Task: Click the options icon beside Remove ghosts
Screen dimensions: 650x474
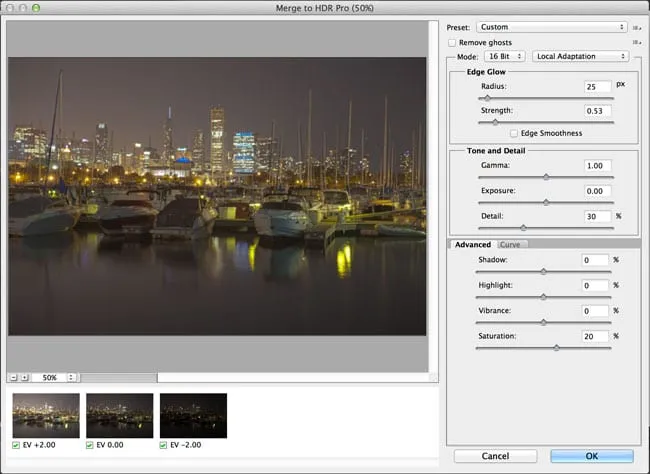Action: pos(637,43)
